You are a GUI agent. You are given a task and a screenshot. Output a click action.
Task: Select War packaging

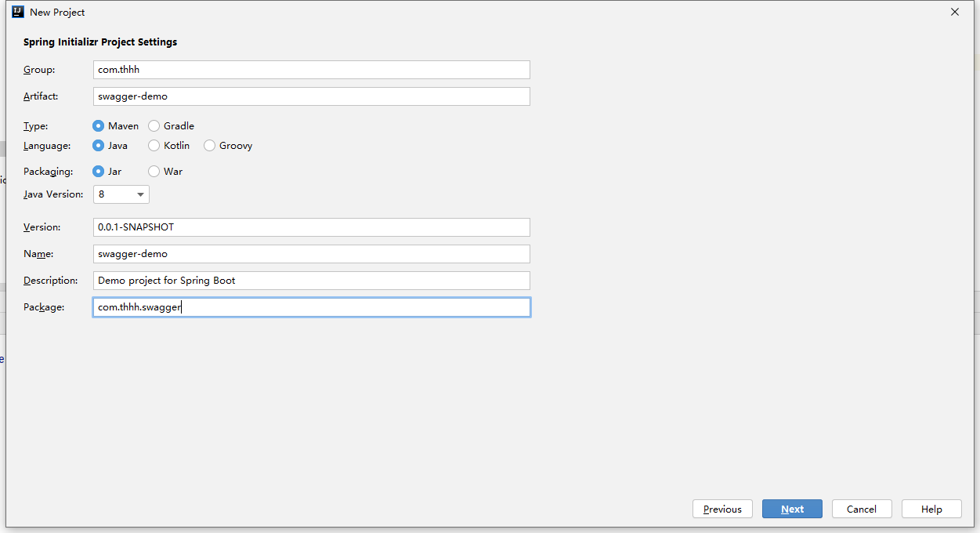[x=165, y=171]
